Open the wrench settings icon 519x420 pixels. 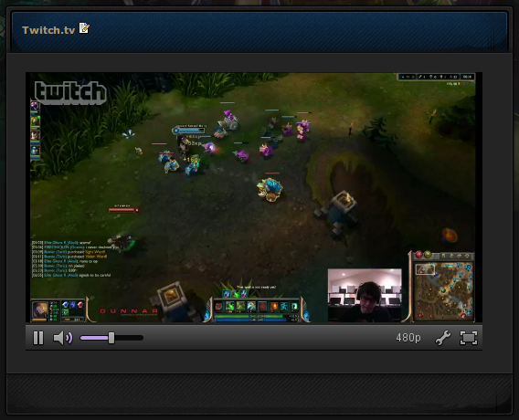pos(443,338)
